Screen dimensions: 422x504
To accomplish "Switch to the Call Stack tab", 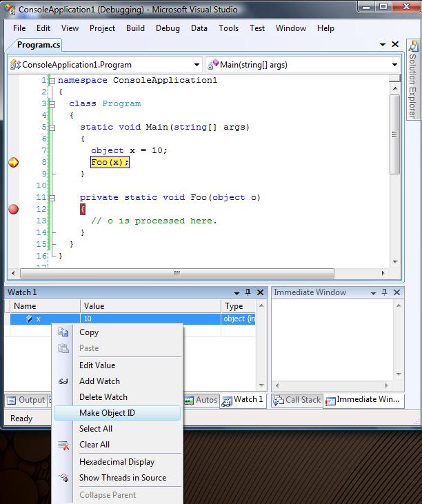I will [297, 400].
